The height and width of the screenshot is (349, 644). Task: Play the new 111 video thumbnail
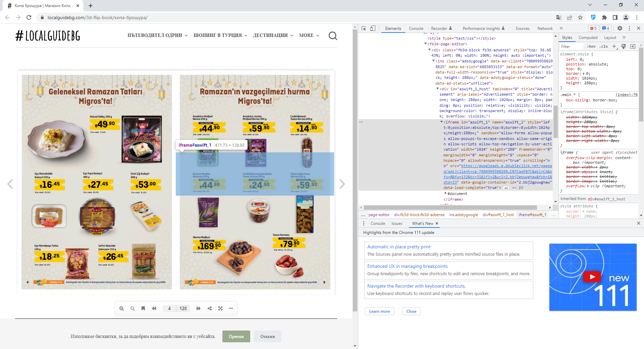(593, 277)
